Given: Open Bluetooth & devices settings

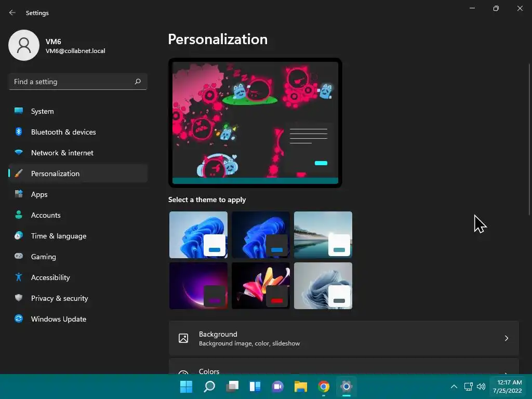Looking at the screenshot, I should click(78, 132).
